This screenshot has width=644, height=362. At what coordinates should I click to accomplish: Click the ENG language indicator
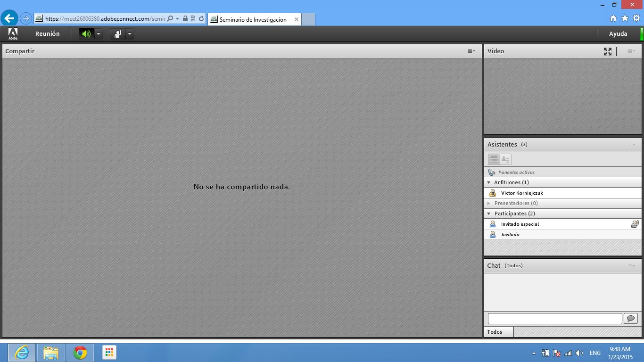click(x=595, y=353)
